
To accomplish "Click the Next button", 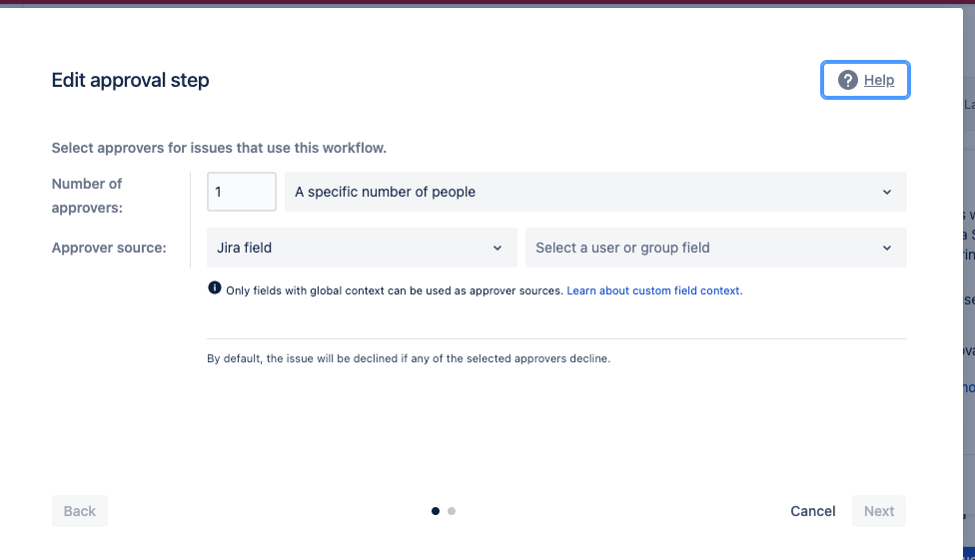I will [879, 511].
